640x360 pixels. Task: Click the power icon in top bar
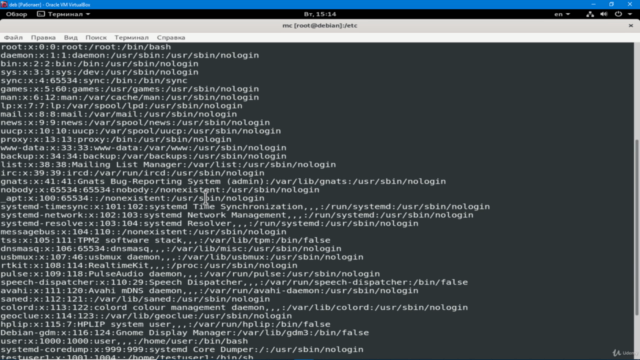[618, 14]
